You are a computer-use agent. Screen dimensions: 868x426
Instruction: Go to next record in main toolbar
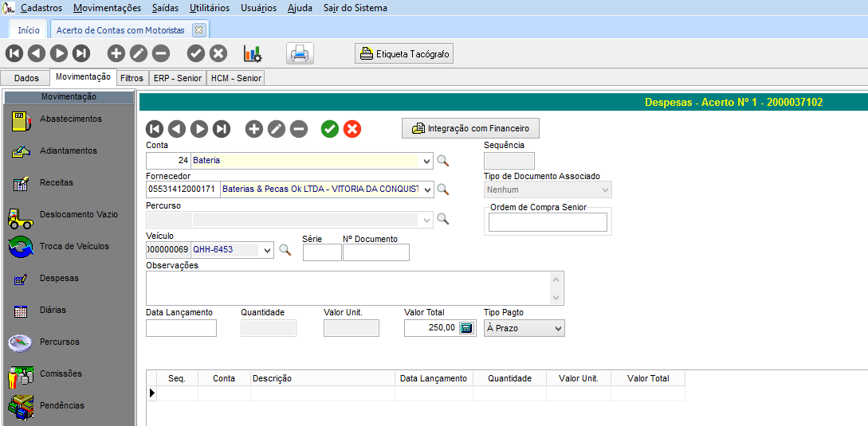point(59,53)
